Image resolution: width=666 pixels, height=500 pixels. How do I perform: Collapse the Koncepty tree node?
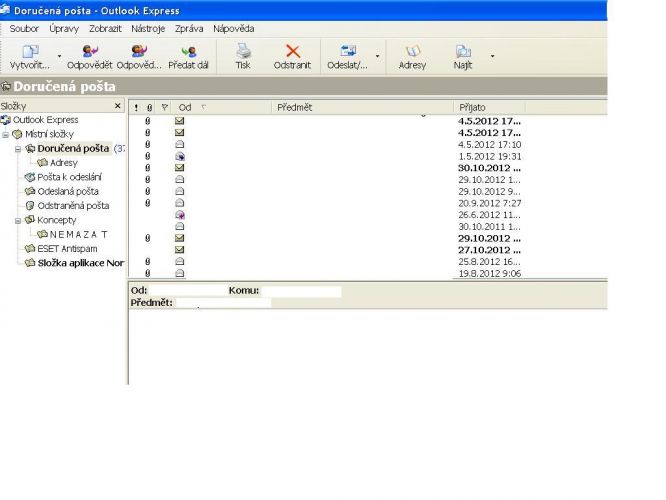coord(18,221)
